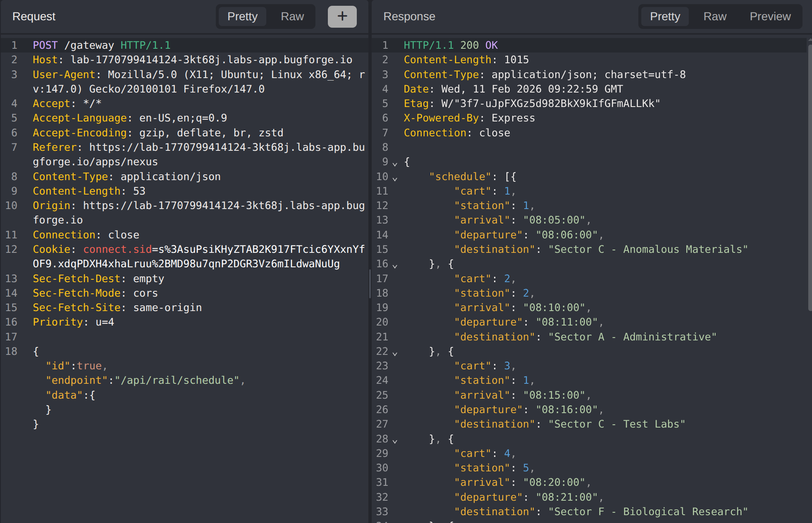The image size is (812, 523).
Task: Select Pretty view in Request panel
Action: 242,17
